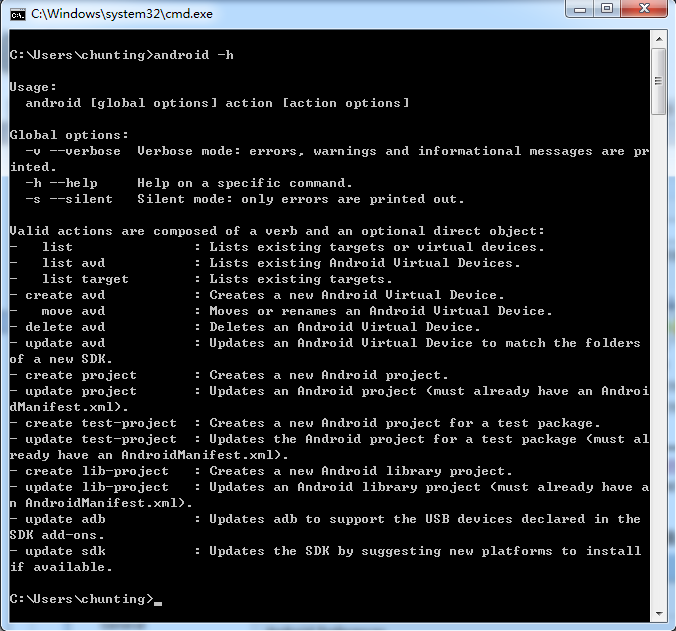Click the window title 'C:\Windows\system32\cmd.exe'

(122, 14)
